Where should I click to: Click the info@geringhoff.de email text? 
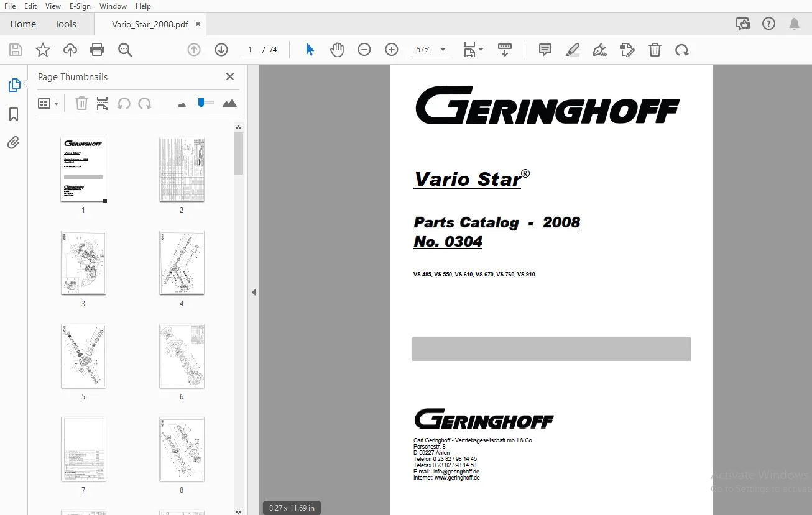pos(456,472)
